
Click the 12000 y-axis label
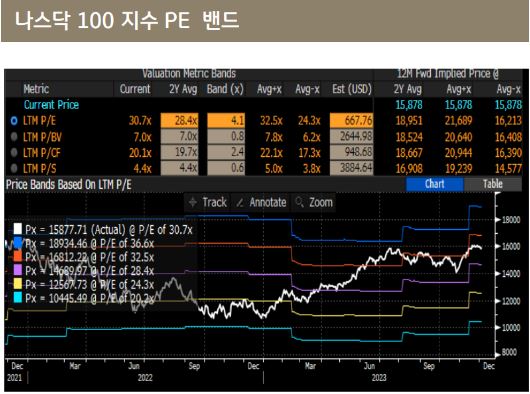[511, 301]
